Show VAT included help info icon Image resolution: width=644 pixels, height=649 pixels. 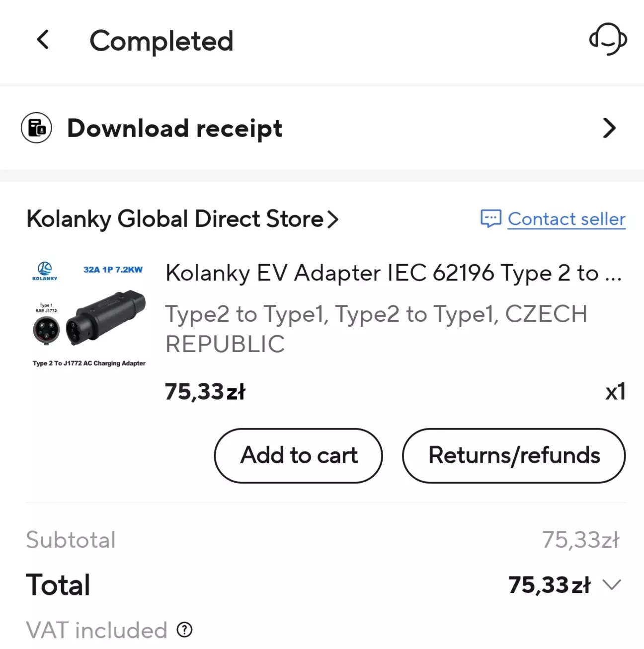coord(184,630)
